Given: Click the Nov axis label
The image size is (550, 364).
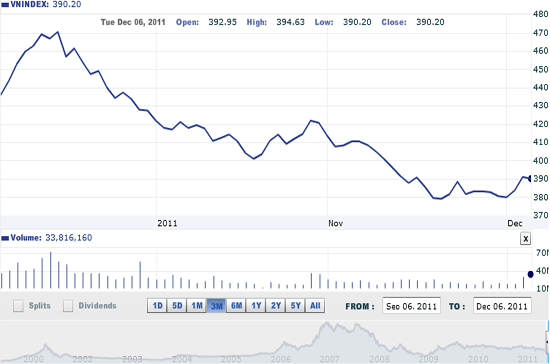Looking at the screenshot, I should pyautogui.click(x=335, y=223).
